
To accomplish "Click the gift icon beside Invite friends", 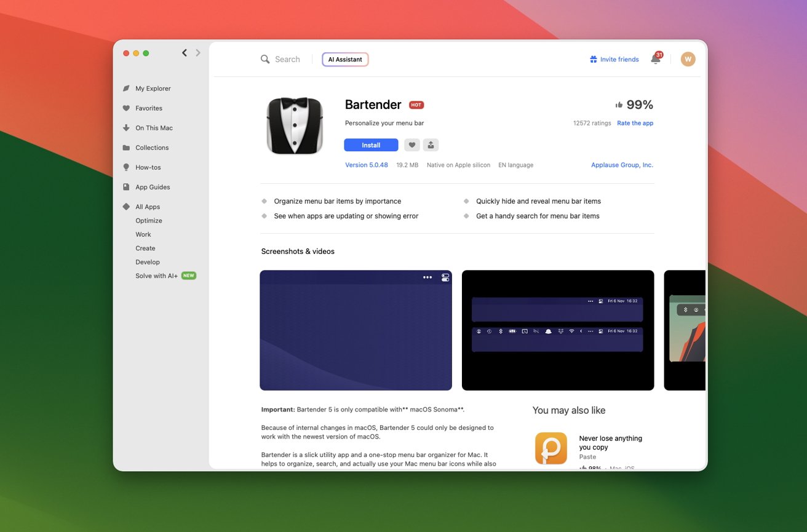I will point(594,59).
